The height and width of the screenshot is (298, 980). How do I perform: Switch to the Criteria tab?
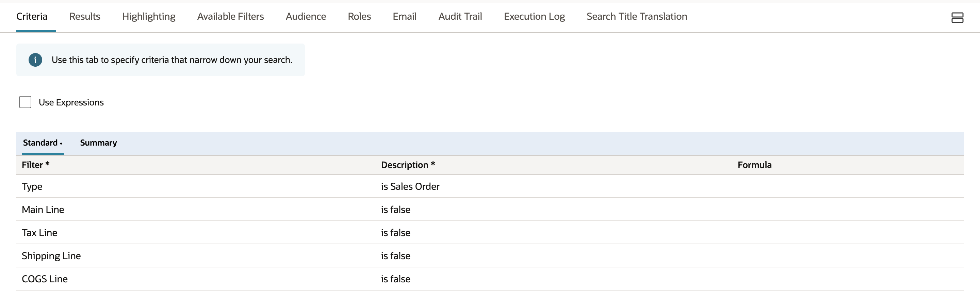(x=32, y=16)
